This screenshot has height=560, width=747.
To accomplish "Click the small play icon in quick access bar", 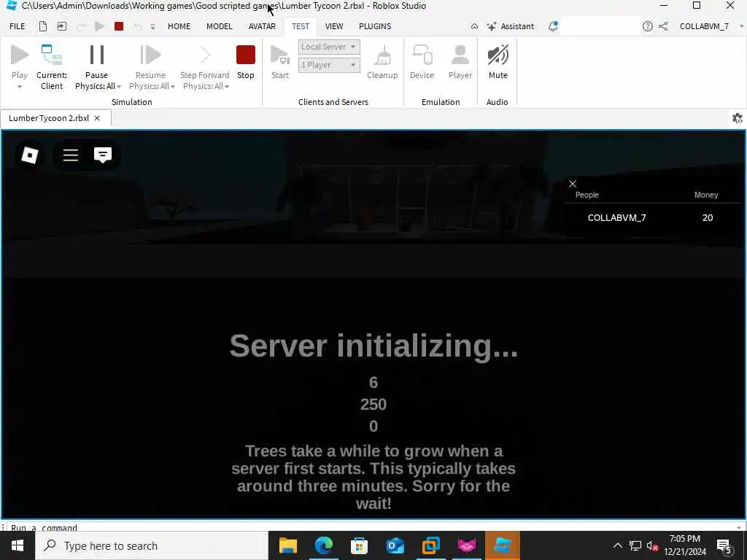I will (x=99, y=26).
